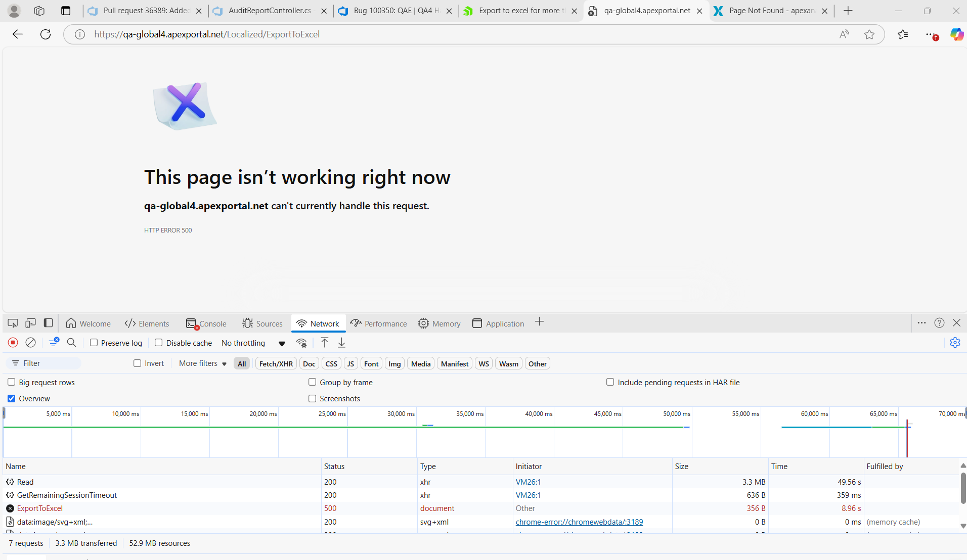Switch to the Console tab
Image resolution: width=967 pixels, height=560 pixels.
point(206,323)
